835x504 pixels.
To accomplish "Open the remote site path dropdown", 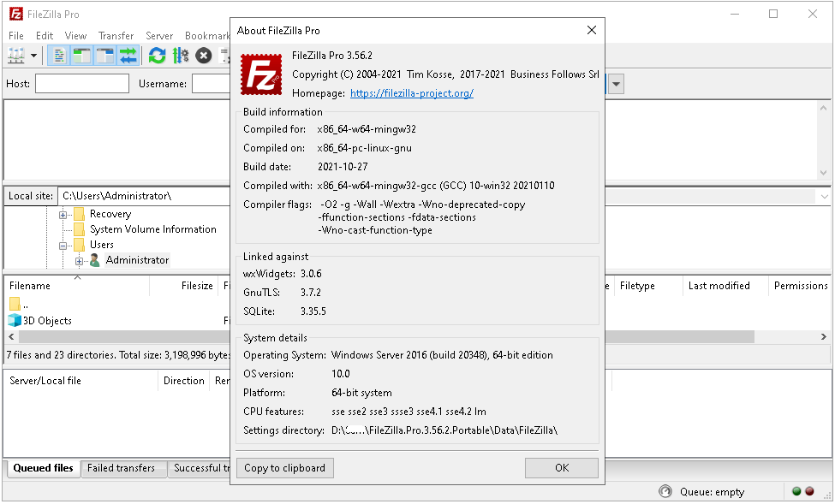I will (825, 197).
